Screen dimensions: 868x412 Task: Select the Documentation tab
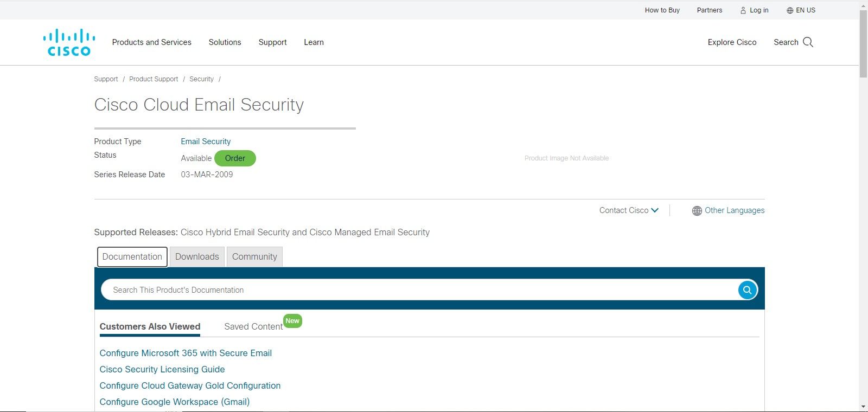pos(132,257)
